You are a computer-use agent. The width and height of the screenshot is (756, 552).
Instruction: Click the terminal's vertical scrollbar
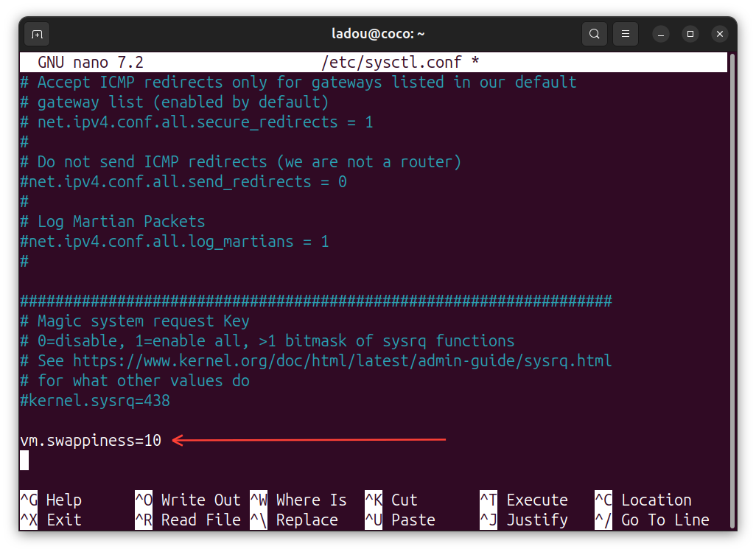point(732,287)
